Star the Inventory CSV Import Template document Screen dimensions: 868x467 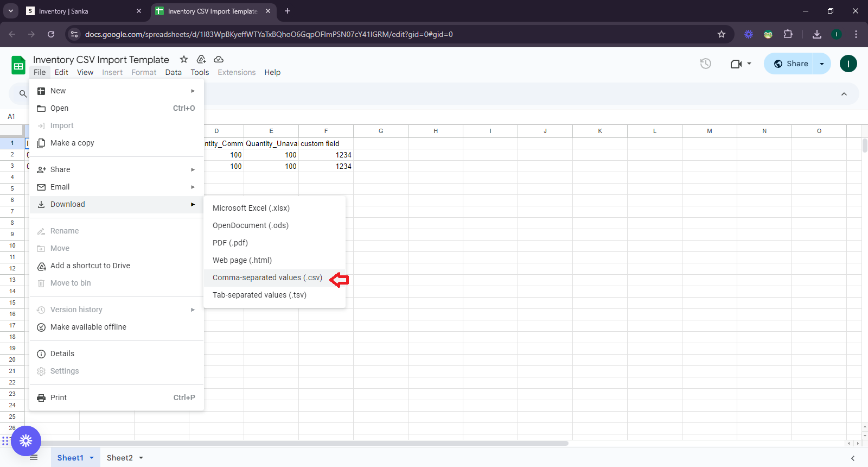click(184, 59)
